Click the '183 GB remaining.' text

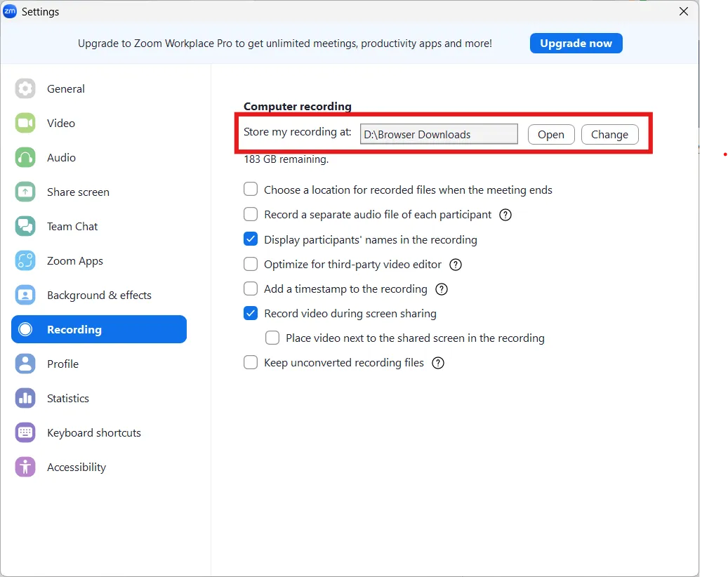(x=286, y=159)
